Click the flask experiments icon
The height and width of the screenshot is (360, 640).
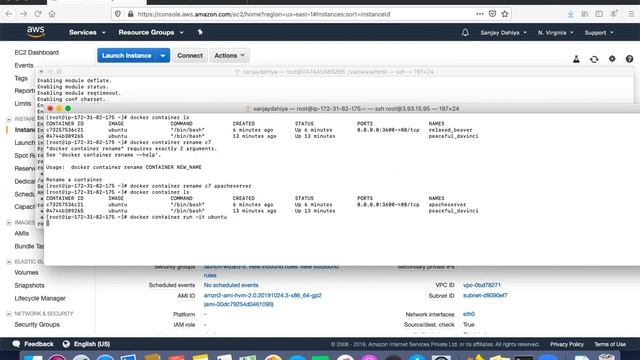pos(576,59)
